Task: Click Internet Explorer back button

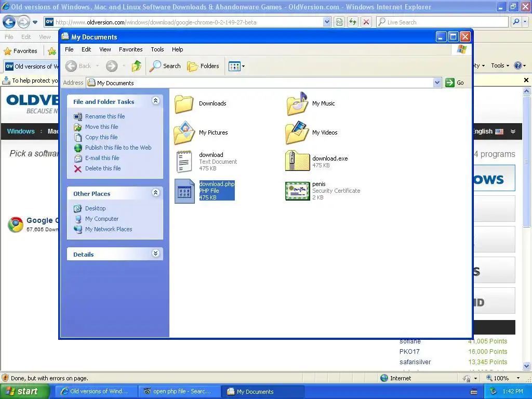Action: point(9,22)
